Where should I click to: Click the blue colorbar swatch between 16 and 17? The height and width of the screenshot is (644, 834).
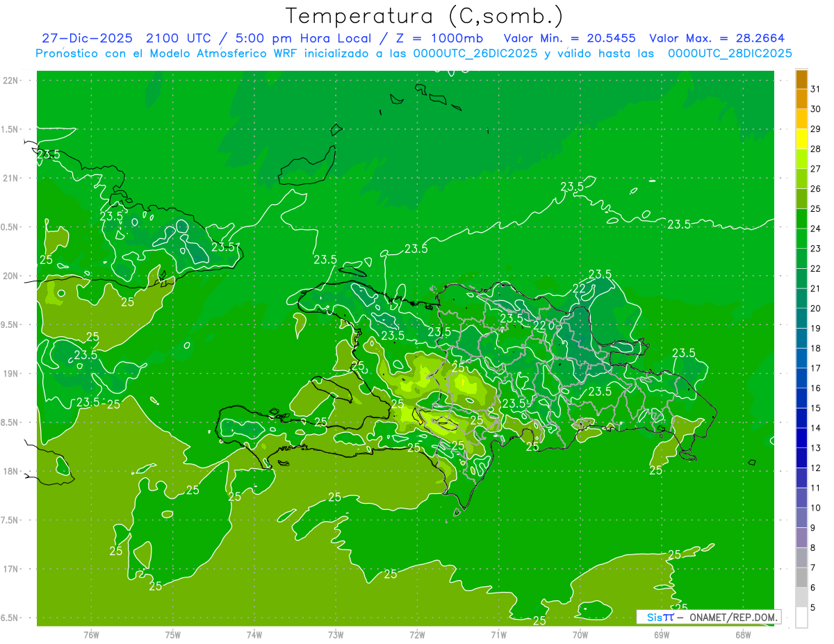click(x=801, y=378)
